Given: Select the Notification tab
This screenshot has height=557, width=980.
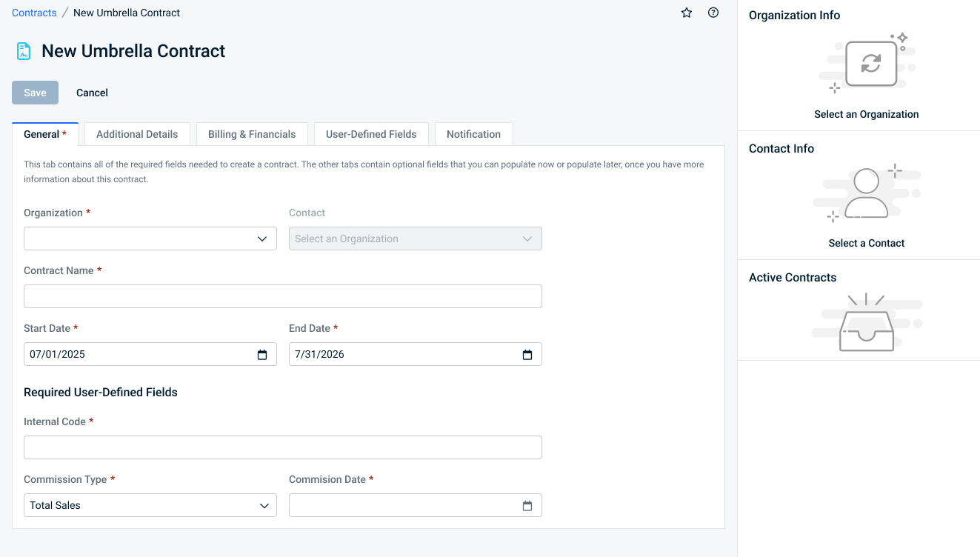Looking at the screenshot, I should (473, 134).
